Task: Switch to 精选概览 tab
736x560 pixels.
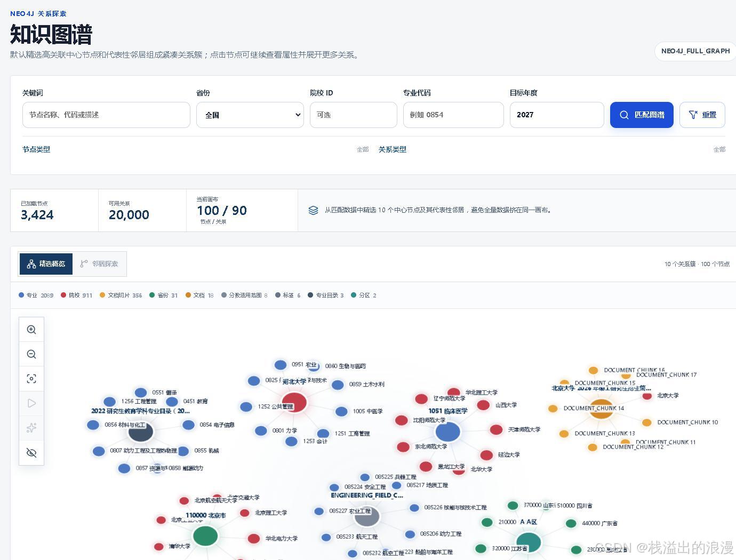Action: (46, 264)
